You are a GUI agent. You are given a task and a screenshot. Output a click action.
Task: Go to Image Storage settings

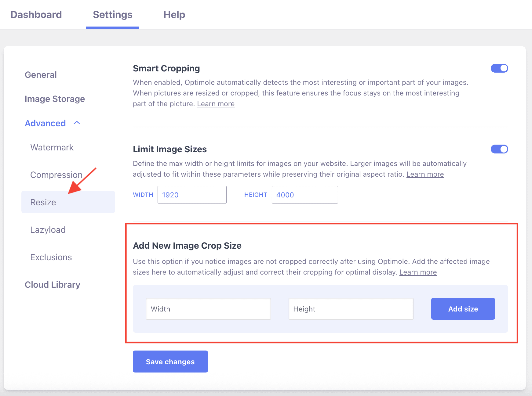[x=55, y=99]
